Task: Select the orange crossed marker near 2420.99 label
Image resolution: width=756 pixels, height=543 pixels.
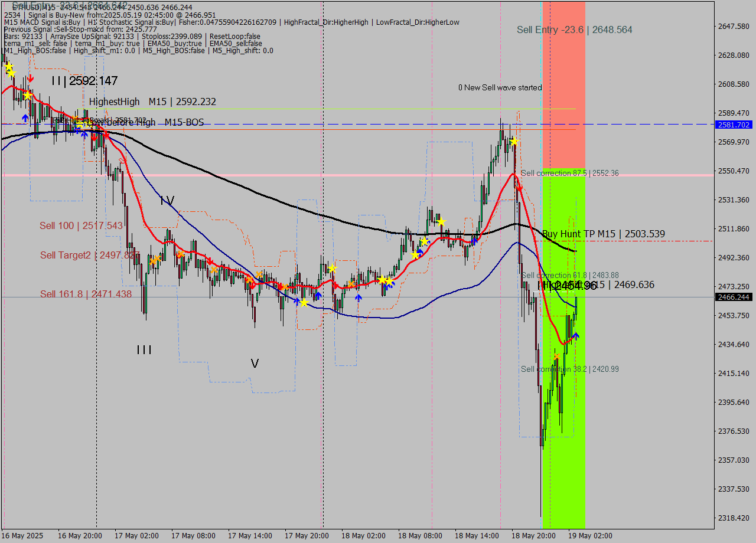Action: click(556, 356)
